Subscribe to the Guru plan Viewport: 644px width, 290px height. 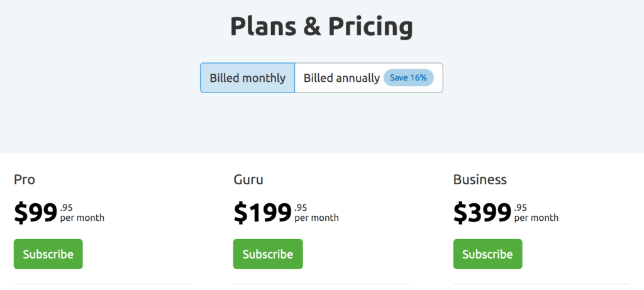[268, 254]
